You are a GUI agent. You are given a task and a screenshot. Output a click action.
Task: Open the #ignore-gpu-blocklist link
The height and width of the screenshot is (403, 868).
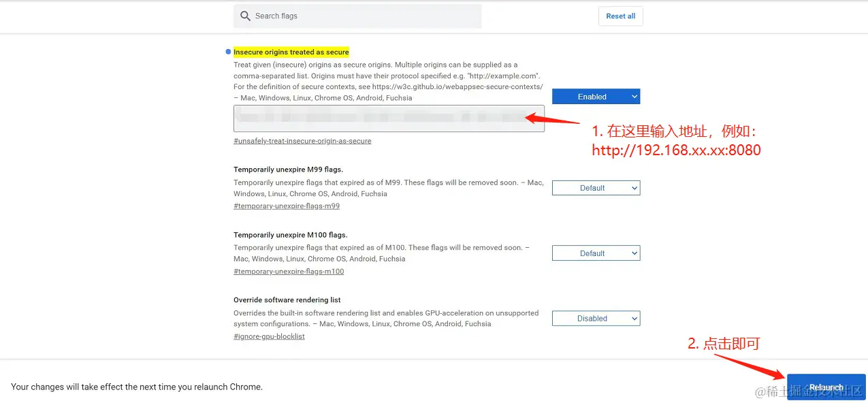(269, 336)
